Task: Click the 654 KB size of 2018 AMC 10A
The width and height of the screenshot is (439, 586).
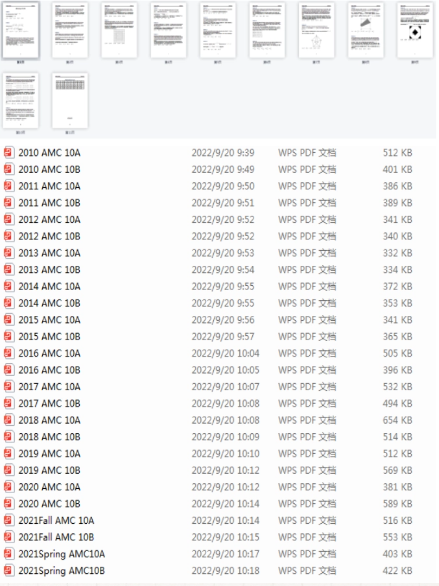Action: pos(398,420)
